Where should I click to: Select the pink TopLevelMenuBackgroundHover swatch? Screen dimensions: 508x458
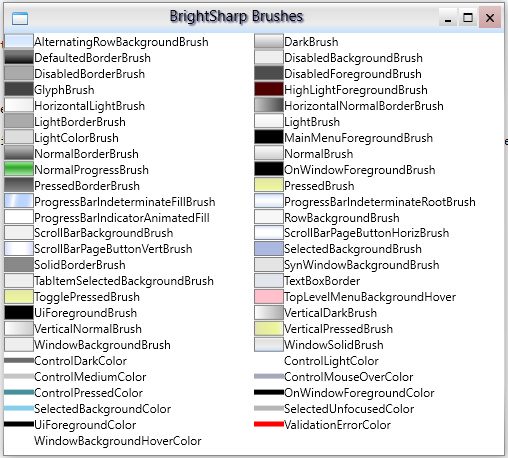tap(269, 297)
